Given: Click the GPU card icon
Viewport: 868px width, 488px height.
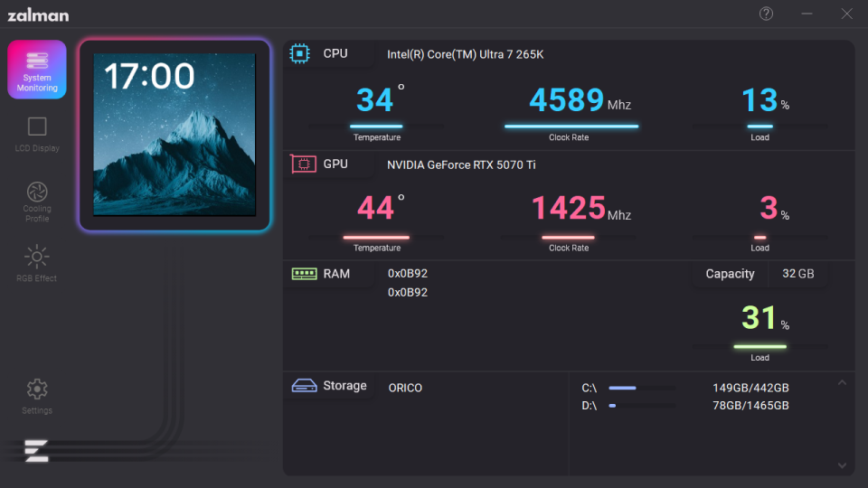Looking at the screenshot, I should click(x=304, y=164).
